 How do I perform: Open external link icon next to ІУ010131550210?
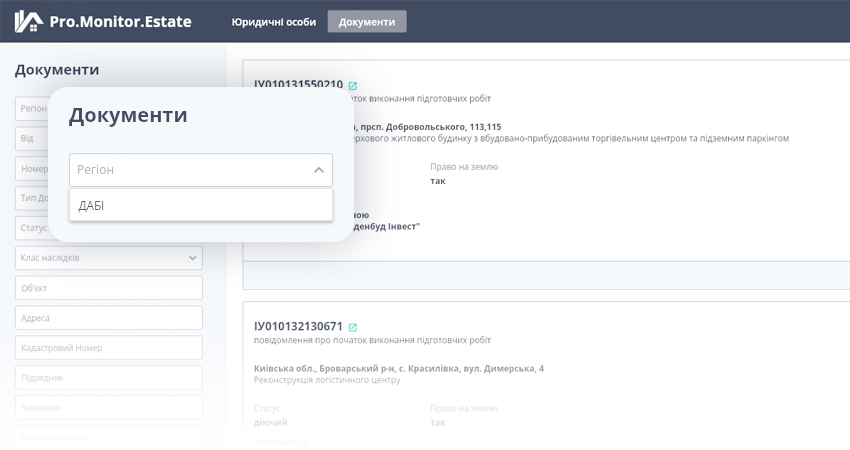[x=352, y=86]
